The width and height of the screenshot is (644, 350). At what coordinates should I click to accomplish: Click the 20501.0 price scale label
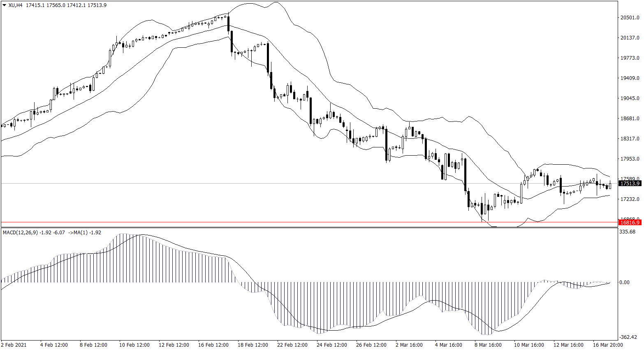pos(630,18)
